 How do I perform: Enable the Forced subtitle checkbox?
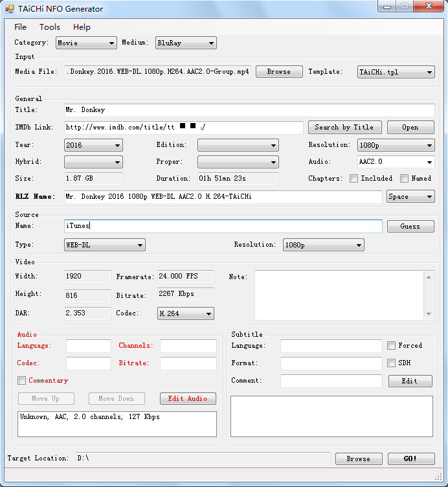[x=391, y=345]
